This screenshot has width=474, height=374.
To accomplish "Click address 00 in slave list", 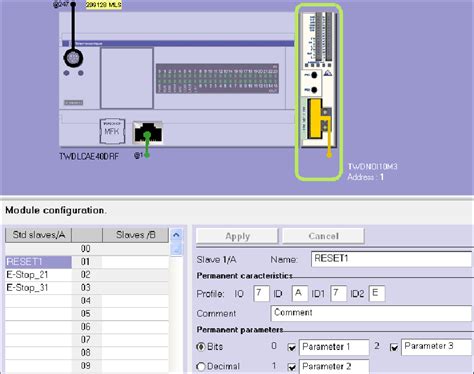I will coord(86,249).
